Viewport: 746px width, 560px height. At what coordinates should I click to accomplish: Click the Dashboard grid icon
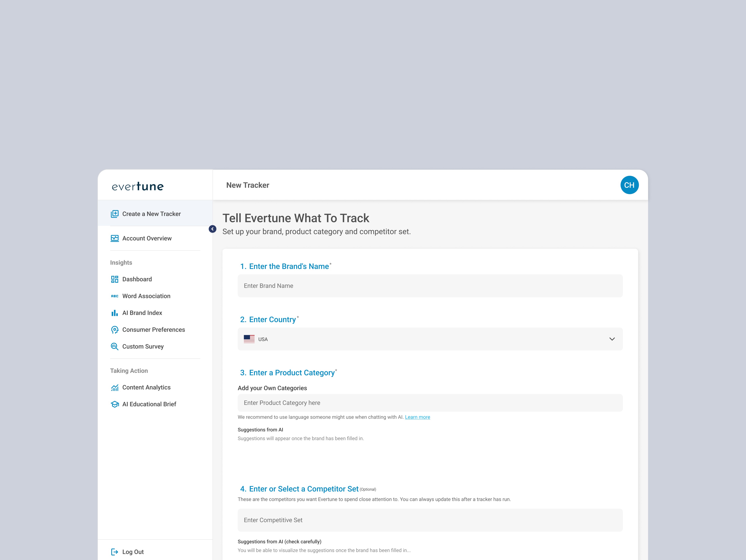coord(115,279)
